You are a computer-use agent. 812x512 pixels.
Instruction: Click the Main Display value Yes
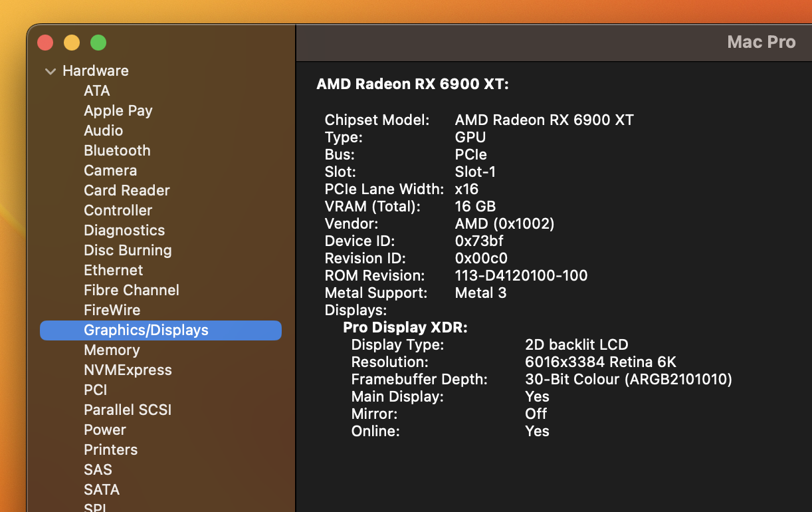point(537,396)
